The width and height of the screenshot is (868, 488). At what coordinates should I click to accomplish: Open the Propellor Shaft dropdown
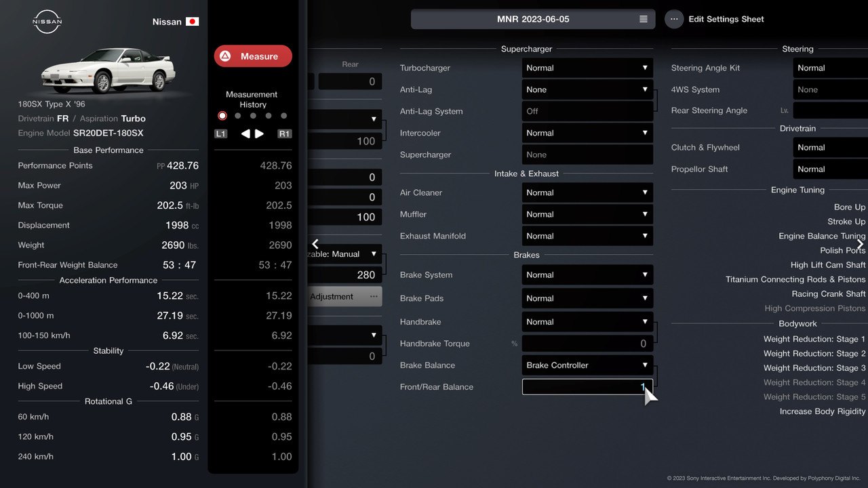[830, 169]
